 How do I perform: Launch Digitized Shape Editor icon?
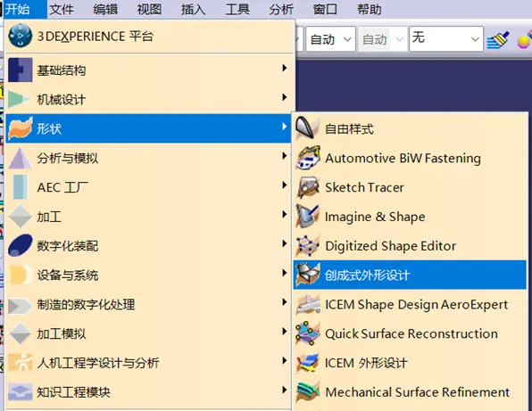pyautogui.click(x=308, y=246)
